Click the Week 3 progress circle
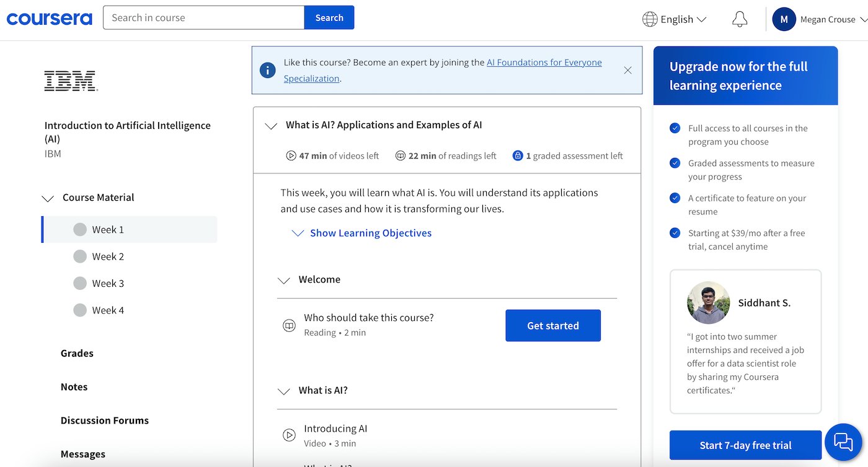 click(x=81, y=283)
